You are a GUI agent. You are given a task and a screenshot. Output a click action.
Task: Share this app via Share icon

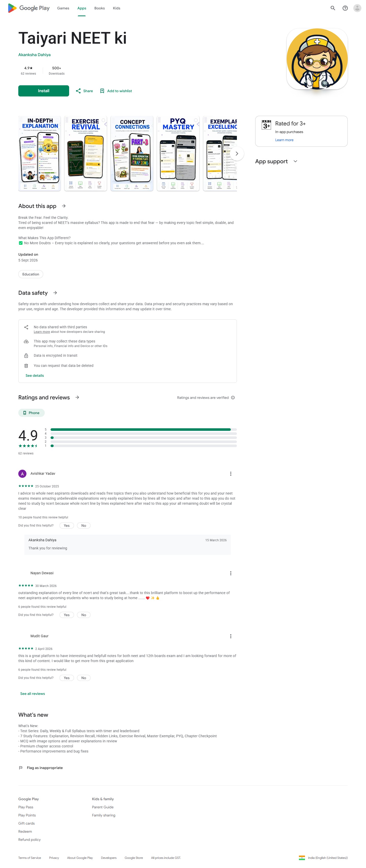(78, 91)
